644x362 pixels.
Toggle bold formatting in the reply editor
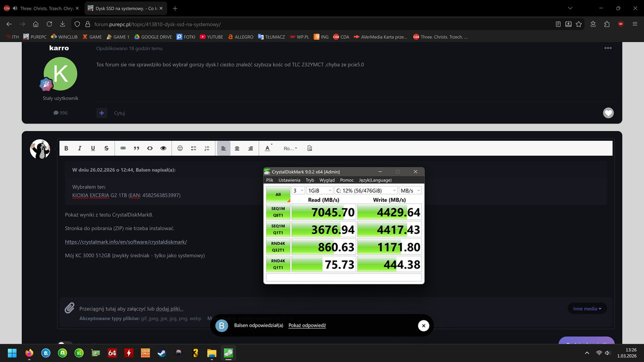(x=66, y=148)
